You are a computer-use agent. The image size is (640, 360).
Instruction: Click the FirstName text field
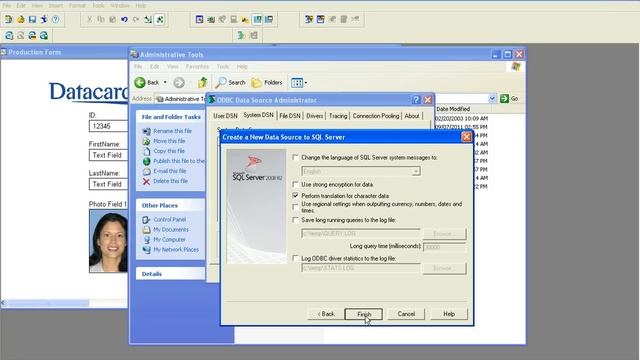(x=109, y=155)
